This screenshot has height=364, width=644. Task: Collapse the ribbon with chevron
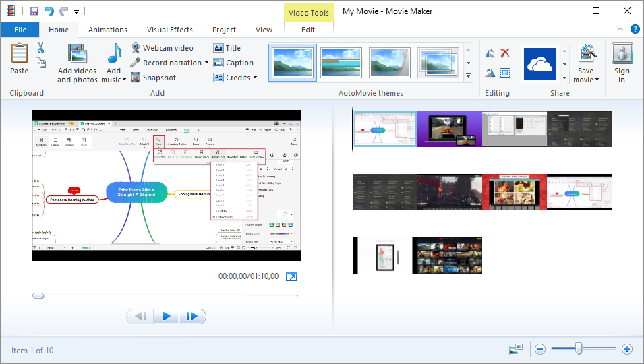(x=620, y=29)
